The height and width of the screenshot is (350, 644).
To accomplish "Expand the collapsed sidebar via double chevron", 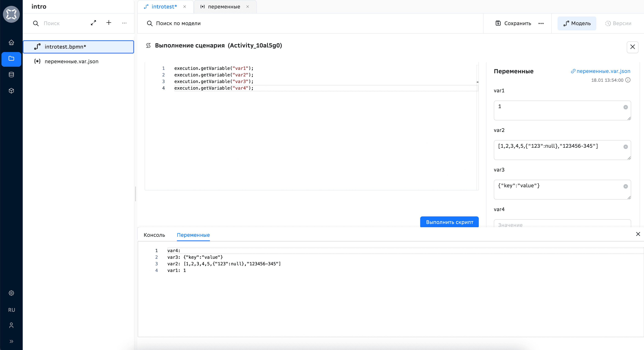I will click(x=11, y=341).
